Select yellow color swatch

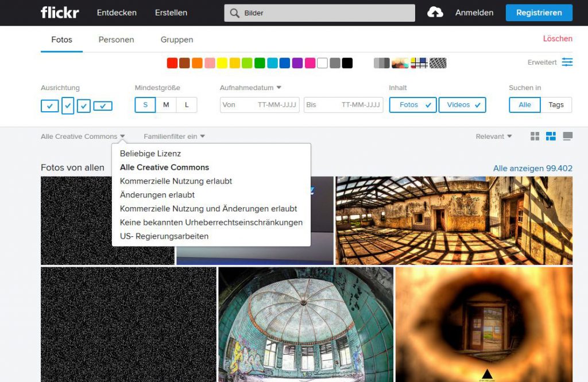tap(222, 63)
